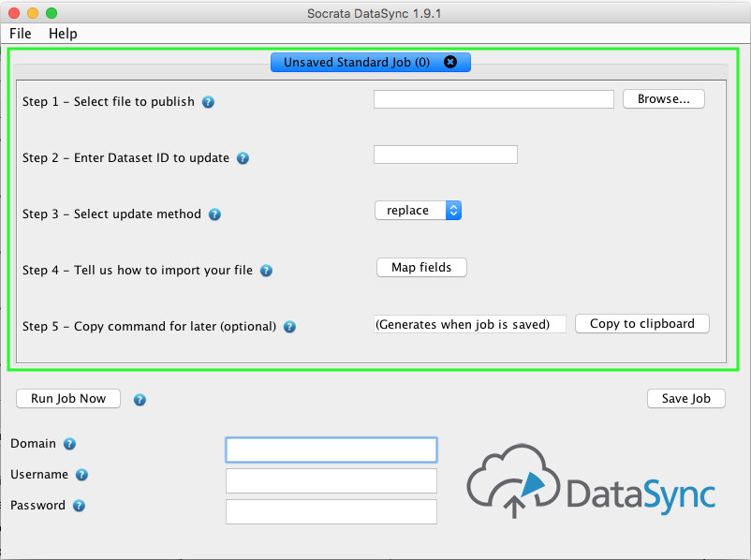The height and width of the screenshot is (560, 751).
Task: Open help for Select update method
Action: click(214, 214)
